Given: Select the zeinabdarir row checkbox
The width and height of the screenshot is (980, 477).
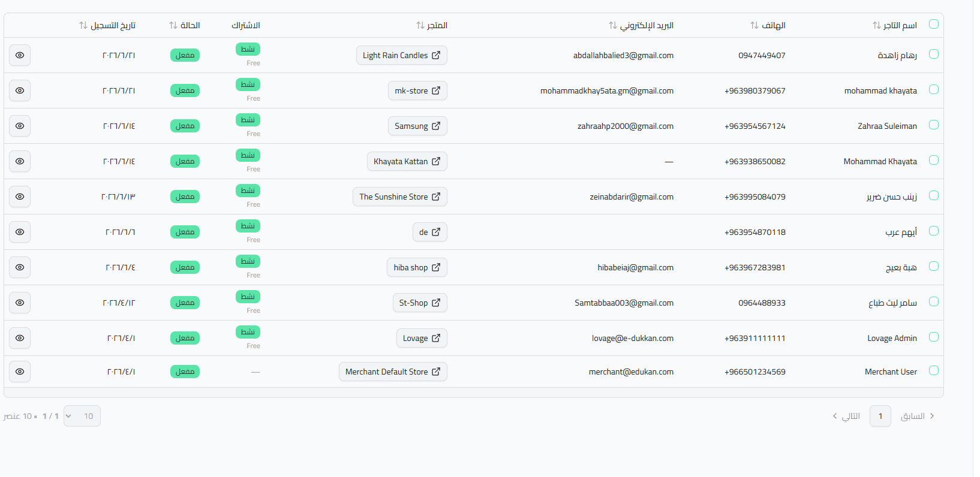Looking at the screenshot, I should click(x=934, y=195).
